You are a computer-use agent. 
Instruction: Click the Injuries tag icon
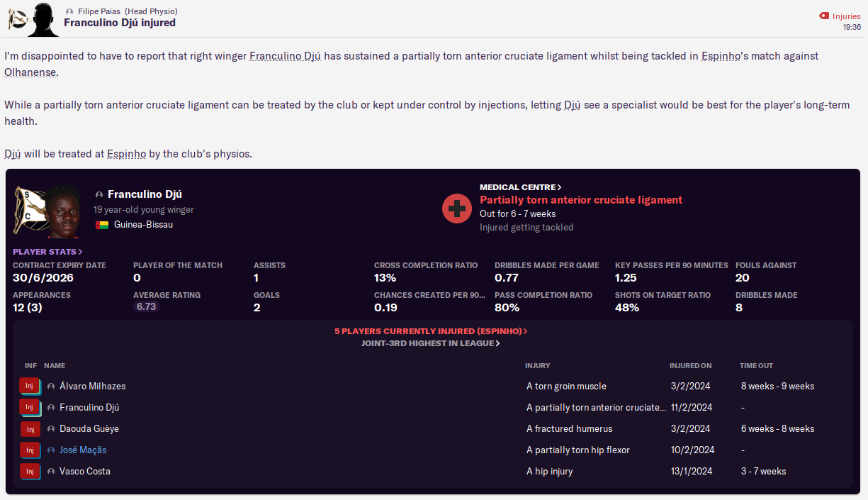click(x=823, y=16)
